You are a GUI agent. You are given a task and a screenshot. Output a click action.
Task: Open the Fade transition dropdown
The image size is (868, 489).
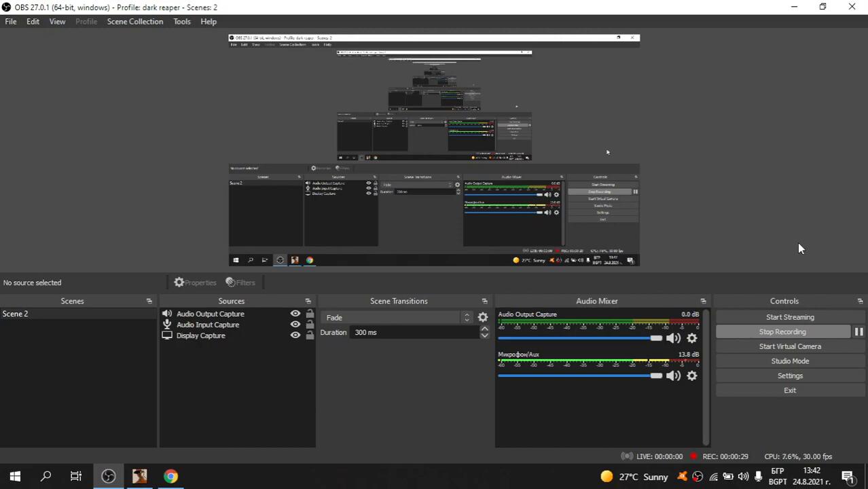click(397, 318)
